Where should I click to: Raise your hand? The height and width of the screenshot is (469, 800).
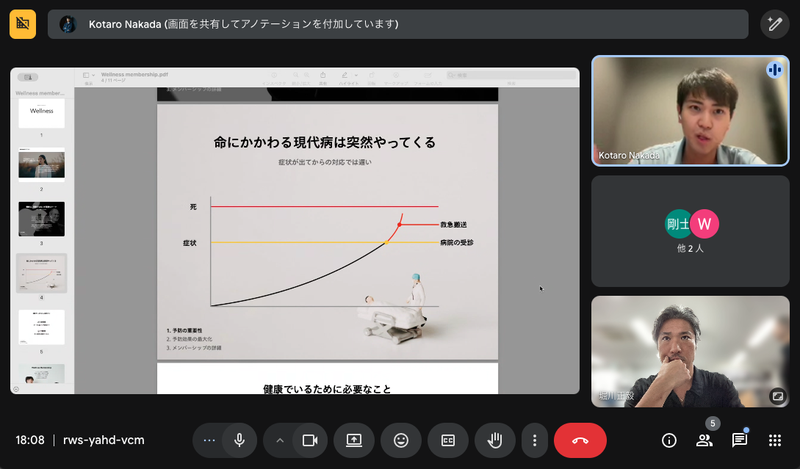(x=494, y=440)
